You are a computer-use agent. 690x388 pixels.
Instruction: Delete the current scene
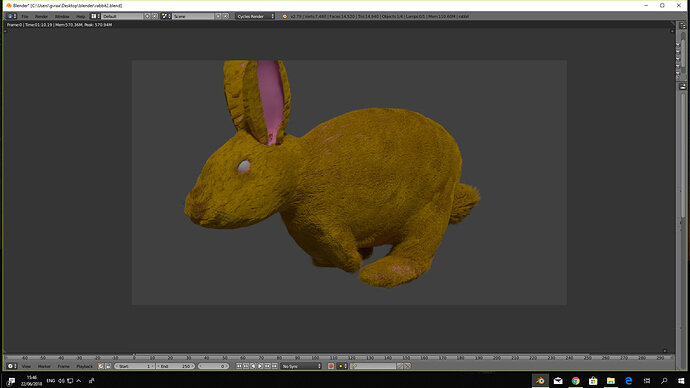[x=226, y=16]
